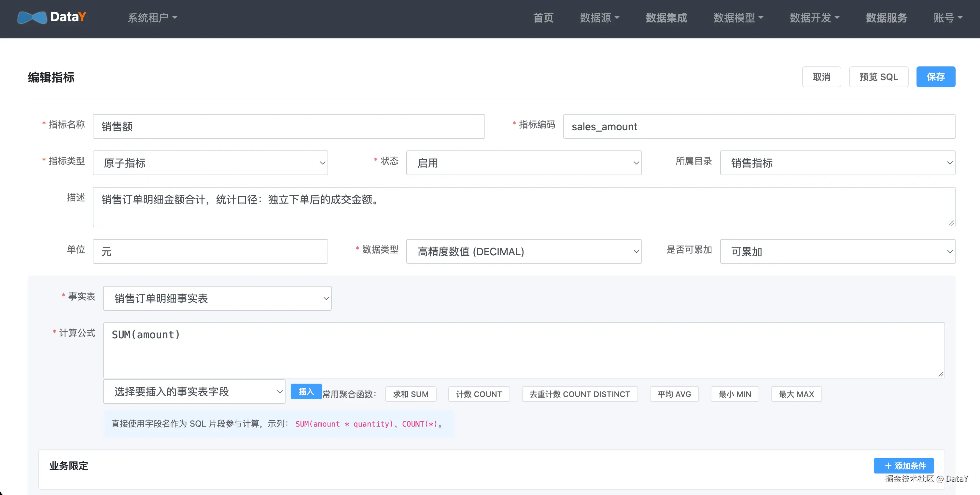Focus the 单位 input field
This screenshot has height=495, width=980.
click(x=210, y=251)
